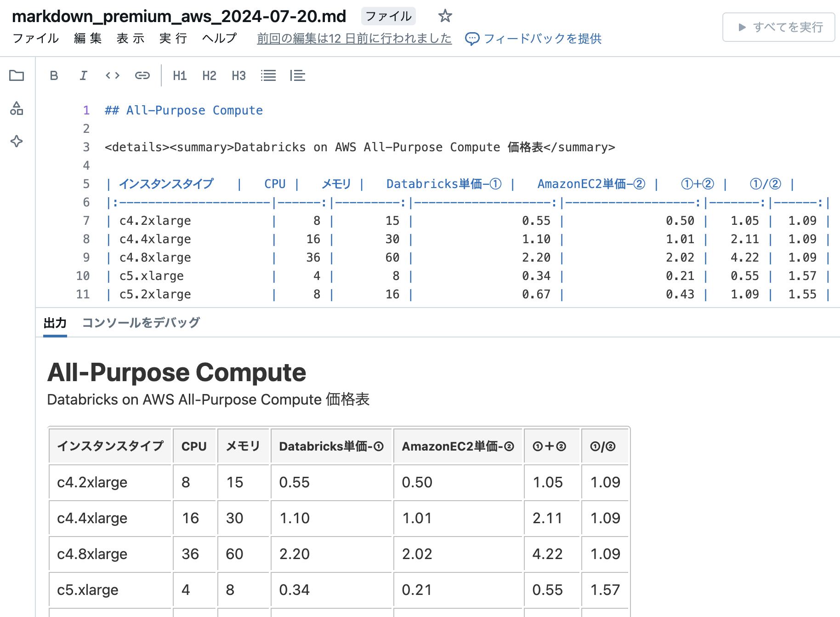The height and width of the screenshot is (617, 840).
Task: Insert inline code formatting
Action: pyautogui.click(x=113, y=75)
